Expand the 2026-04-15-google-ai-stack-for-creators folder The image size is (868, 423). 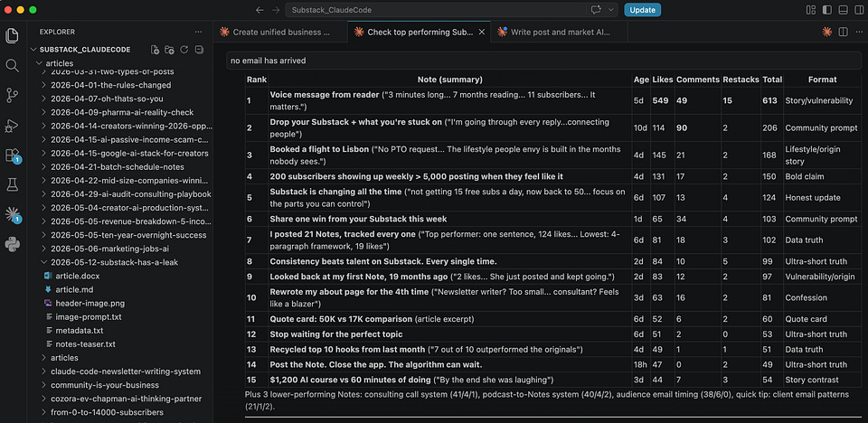pos(129,154)
